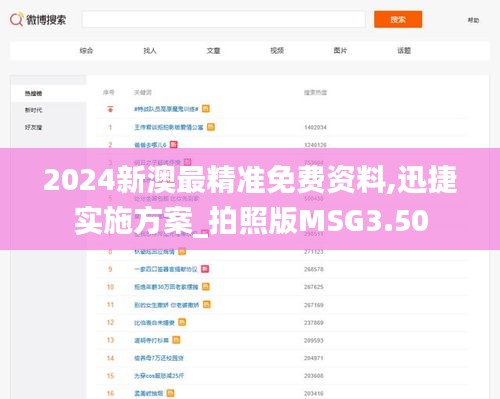500x399 pixels.
Task: Click the orange badge beside rank 10 topic
Action: pyautogui.click(x=206, y=287)
